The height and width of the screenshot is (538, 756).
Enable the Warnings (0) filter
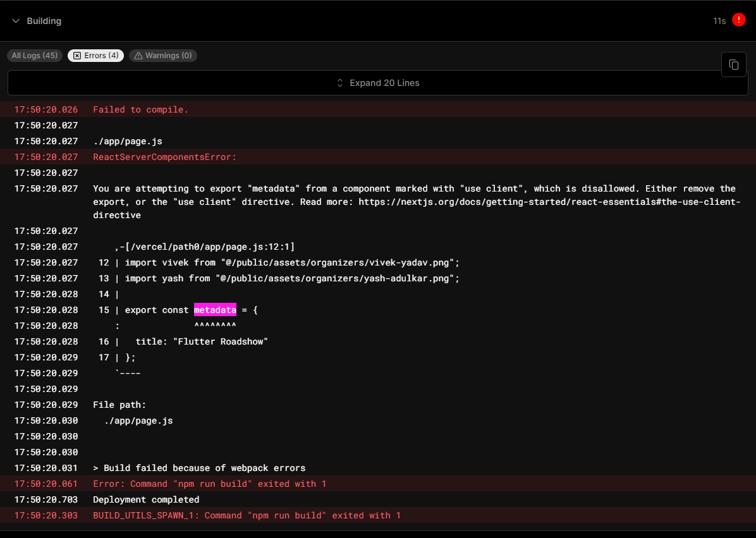[x=163, y=55]
